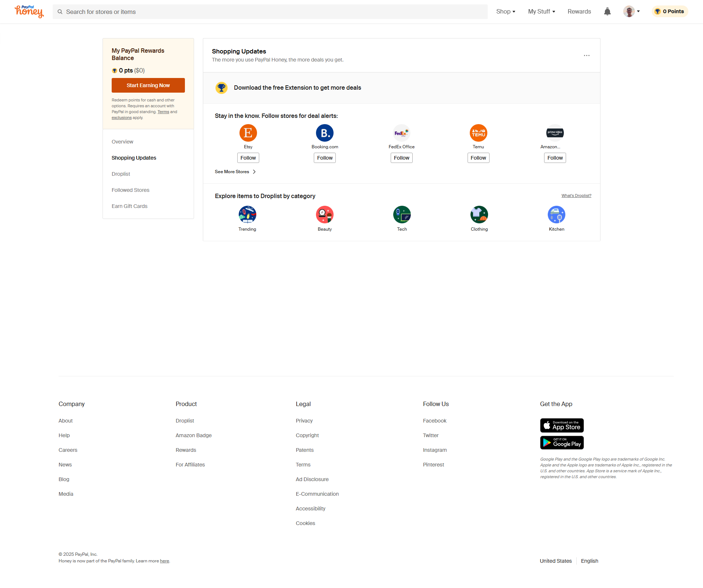Open the Beauty category icon
Viewport: 703px width, 588px height.
[x=324, y=215]
